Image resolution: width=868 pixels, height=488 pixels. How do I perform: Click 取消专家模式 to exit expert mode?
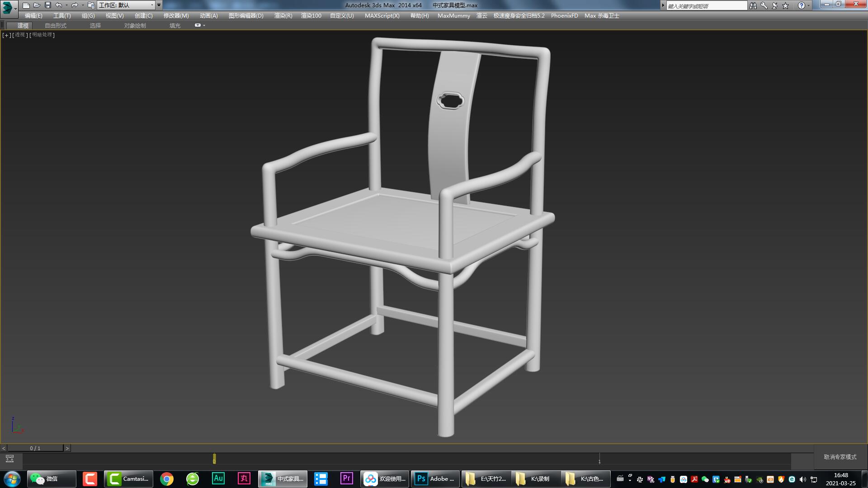coord(840,457)
